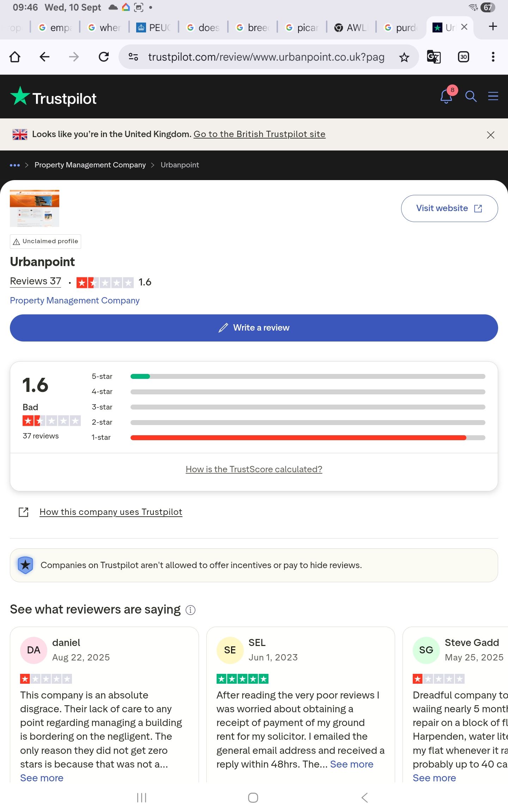
Task: Open the Trustpilot hamburger menu
Action: point(493,96)
